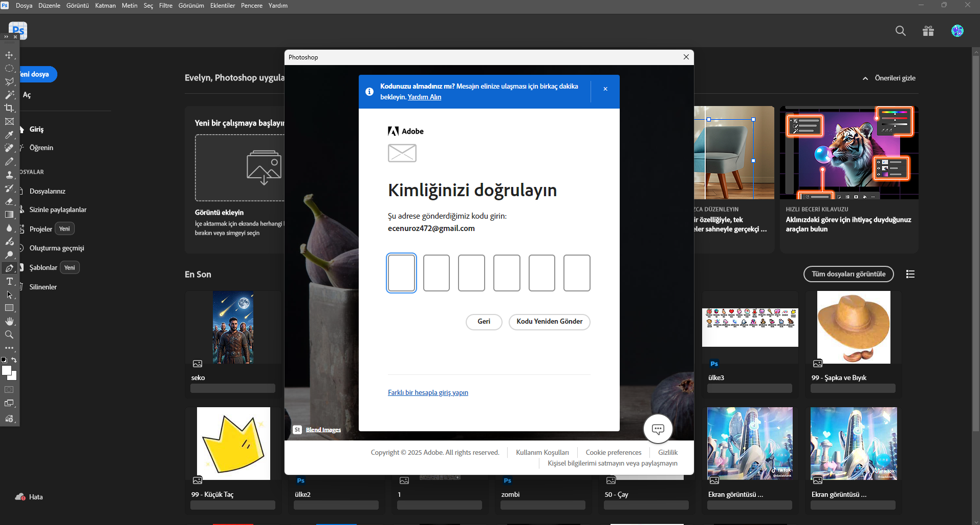980x525 pixels.
Task: Focus the last verification code box
Action: coord(577,273)
